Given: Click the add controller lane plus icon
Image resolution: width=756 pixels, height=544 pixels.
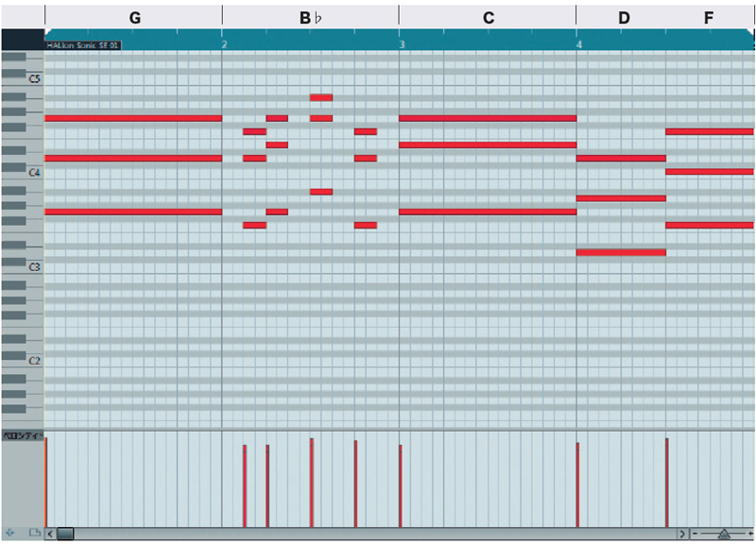Looking at the screenshot, I should click(9, 533).
